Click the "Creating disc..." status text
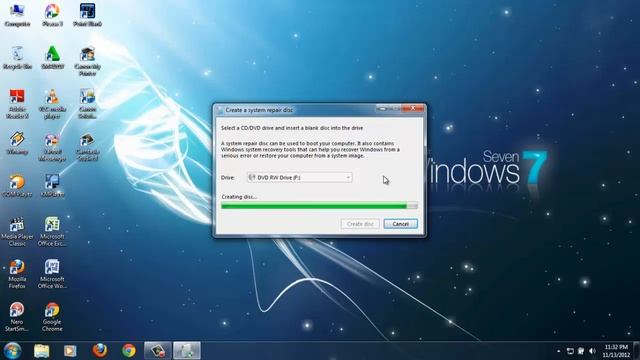The height and width of the screenshot is (360, 640). [x=239, y=197]
